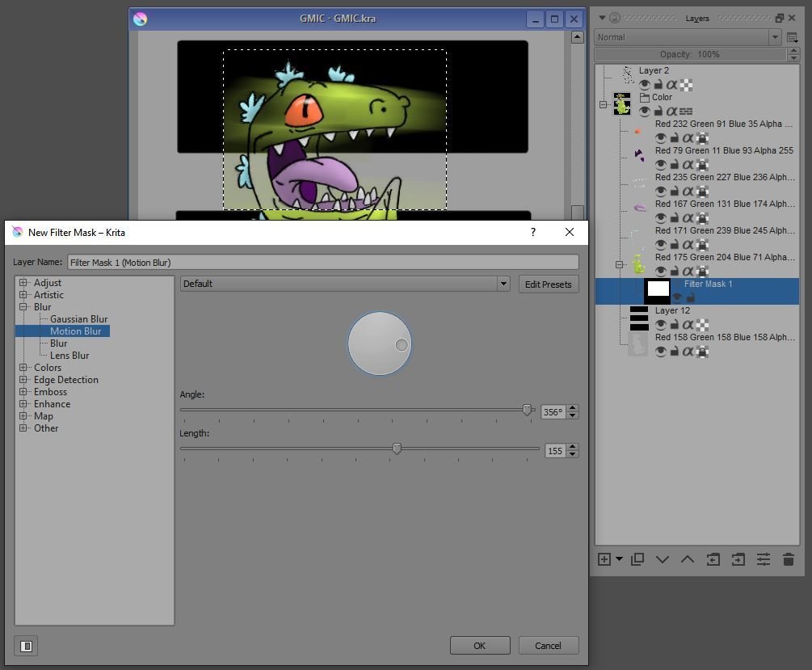
Task: Confirm filter mask with OK button
Action: 480,646
